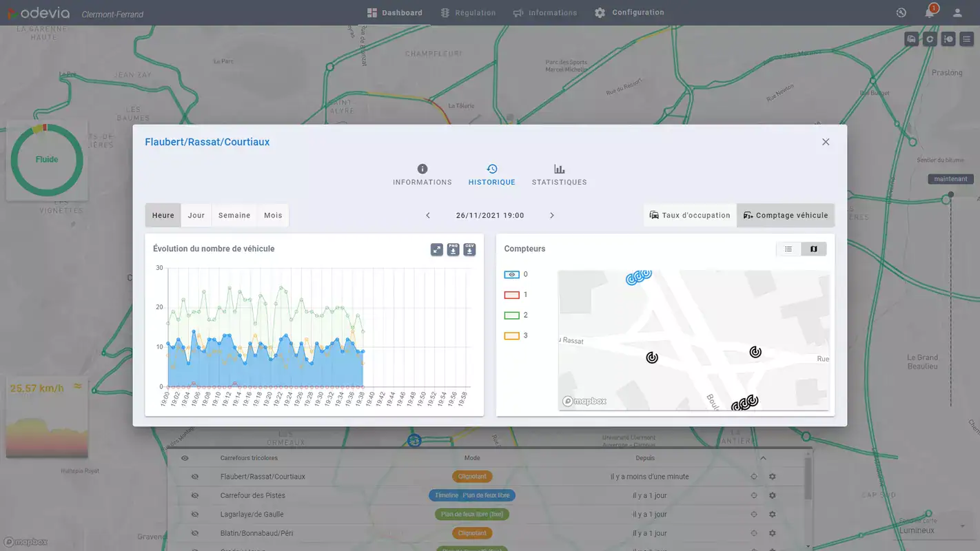Open the Configuration menu in top bar
The width and height of the screenshot is (980, 551).
(629, 12)
